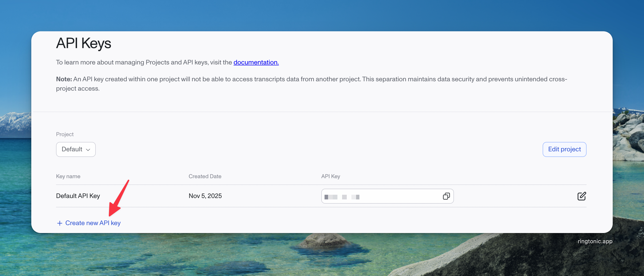This screenshot has width=644, height=276.
Task: Click the "To learn more about managing Projects" sentence
Action: (144, 62)
